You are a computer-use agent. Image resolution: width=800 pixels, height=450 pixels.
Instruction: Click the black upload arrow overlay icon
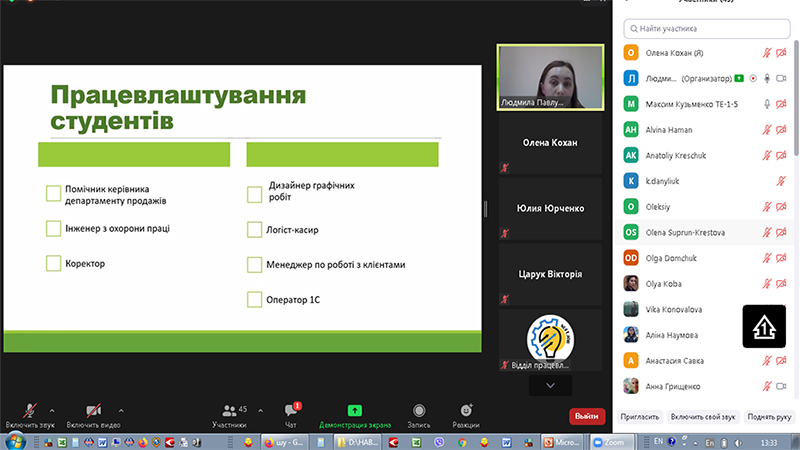pyautogui.click(x=764, y=327)
